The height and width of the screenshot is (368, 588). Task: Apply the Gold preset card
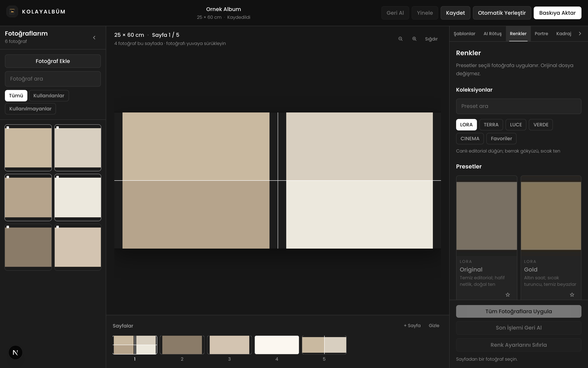click(551, 237)
